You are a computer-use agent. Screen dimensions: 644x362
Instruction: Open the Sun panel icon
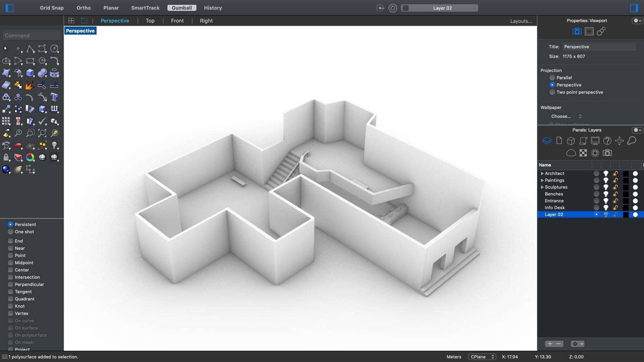click(595, 153)
